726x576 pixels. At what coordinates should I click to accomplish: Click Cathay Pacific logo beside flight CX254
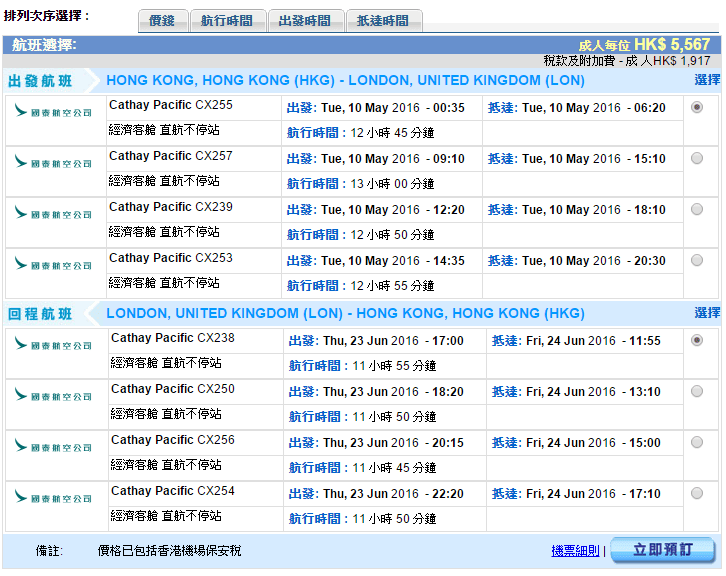tap(53, 498)
